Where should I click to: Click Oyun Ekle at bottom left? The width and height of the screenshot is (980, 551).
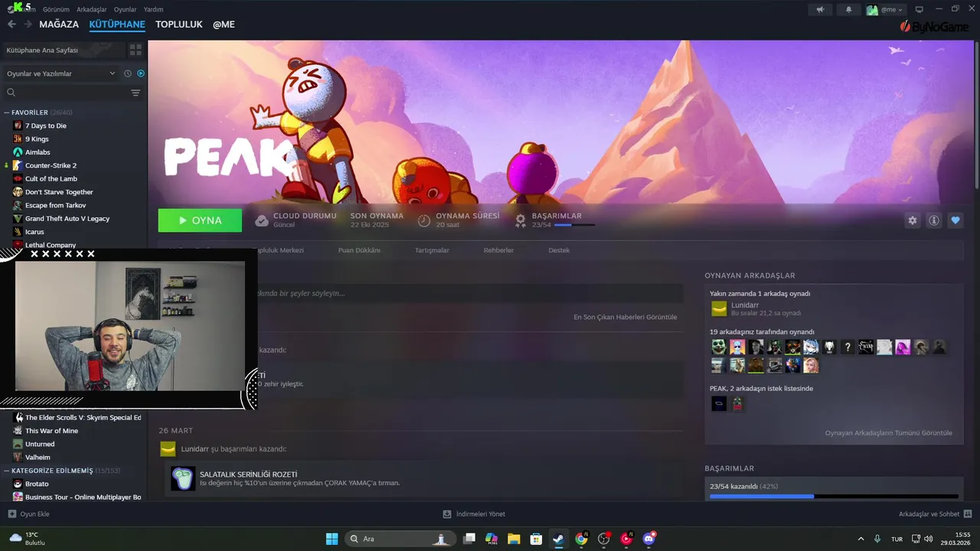coord(28,514)
